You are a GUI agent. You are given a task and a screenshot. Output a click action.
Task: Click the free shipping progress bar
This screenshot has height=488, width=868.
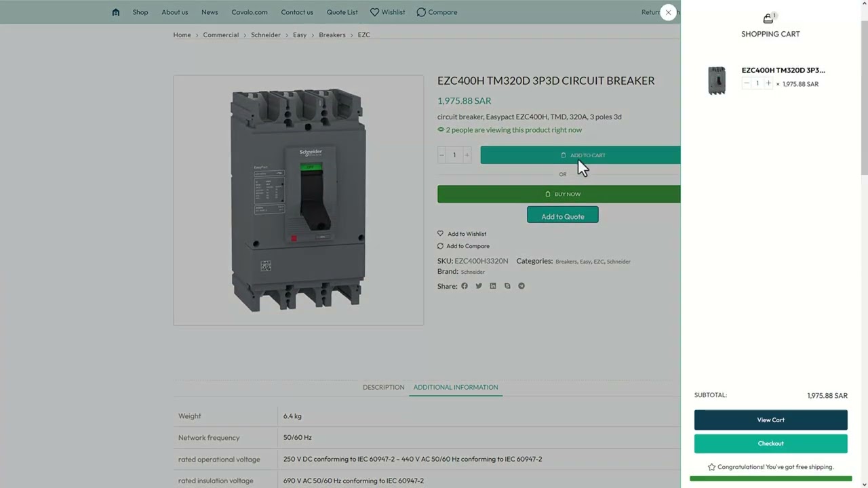770,479
